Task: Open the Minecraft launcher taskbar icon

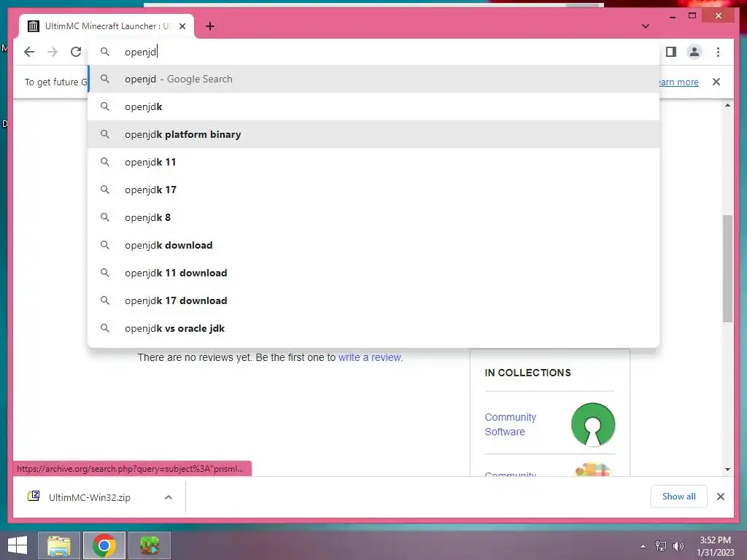Action: click(x=150, y=545)
